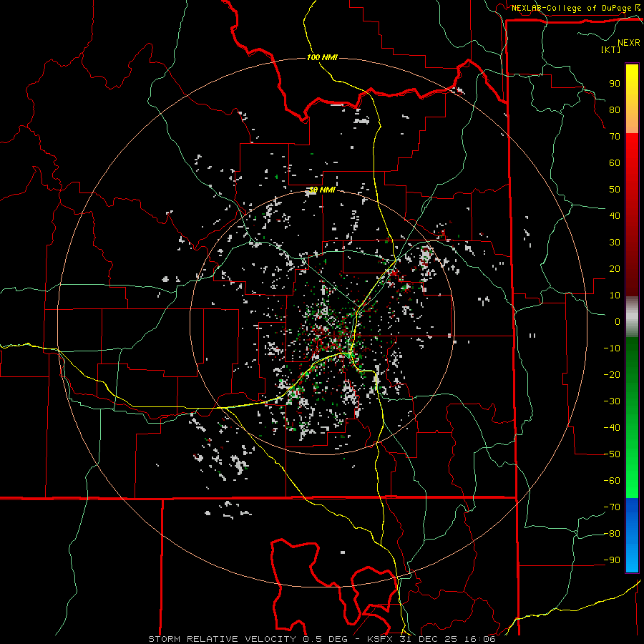Select the 50 NMI range ring label
This screenshot has height=644, width=644.
tap(322, 190)
